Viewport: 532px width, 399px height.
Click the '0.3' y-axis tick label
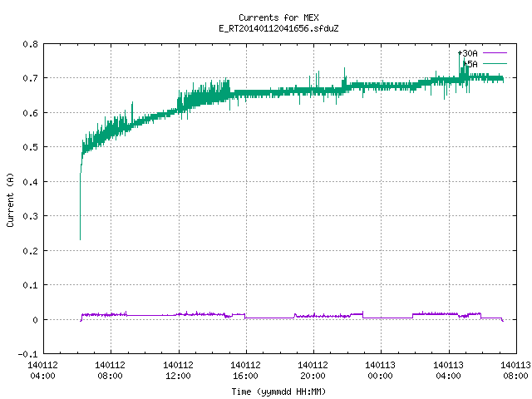(x=30, y=216)
